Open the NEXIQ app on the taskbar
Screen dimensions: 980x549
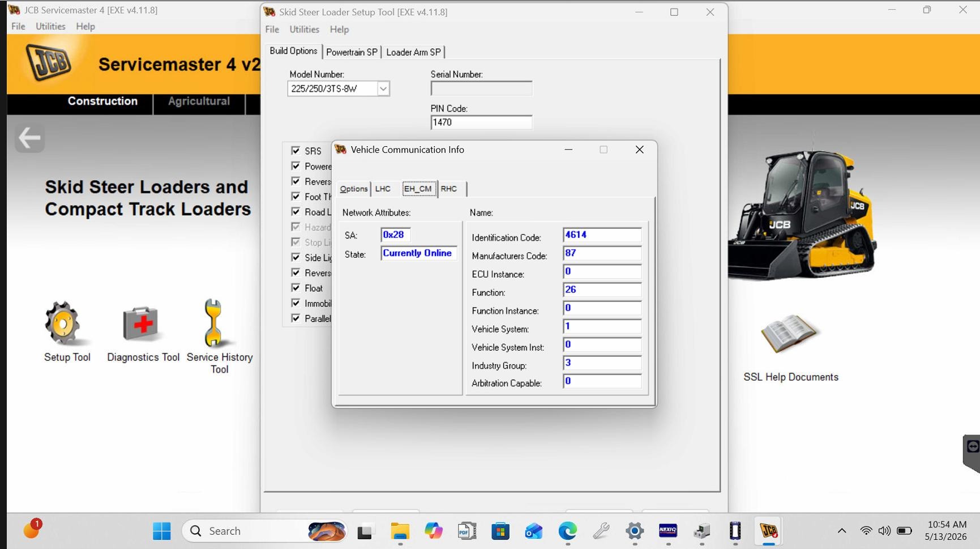point(668,531)
